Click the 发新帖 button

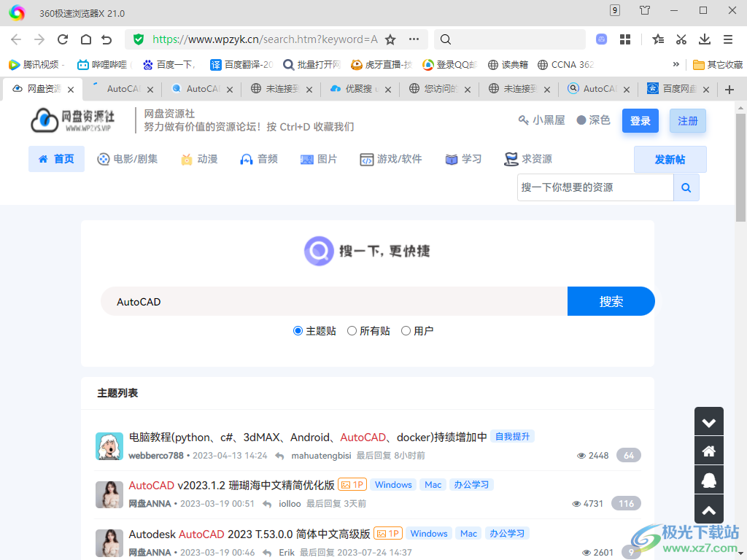tap(670, 160)
